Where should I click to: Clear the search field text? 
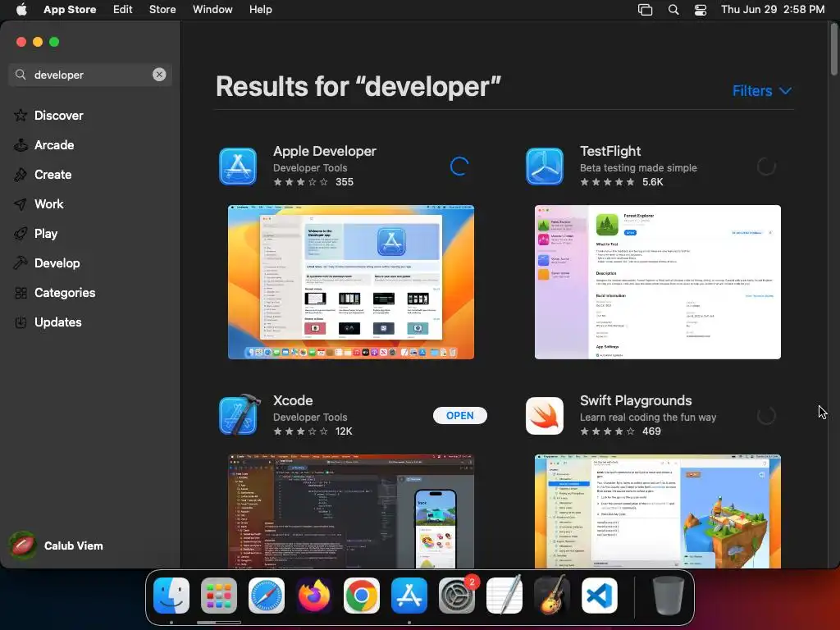[159, 75]
